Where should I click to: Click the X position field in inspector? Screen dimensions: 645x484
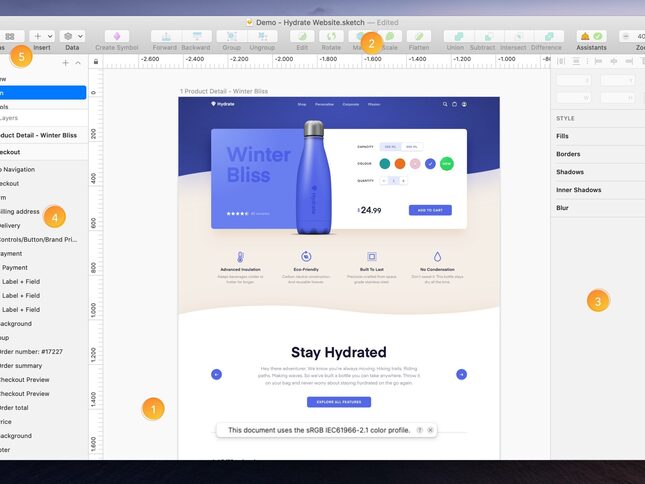(x=574, y=80)
